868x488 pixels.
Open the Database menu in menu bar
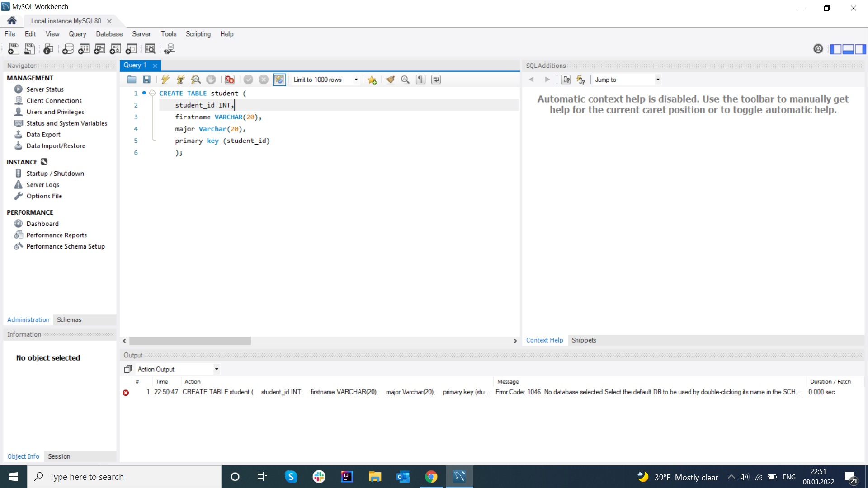point(109,34)
